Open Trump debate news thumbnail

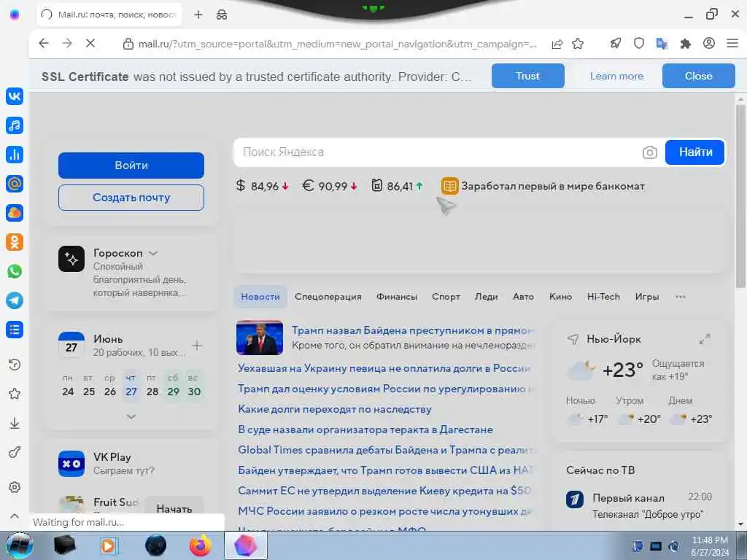click(260, 338)
